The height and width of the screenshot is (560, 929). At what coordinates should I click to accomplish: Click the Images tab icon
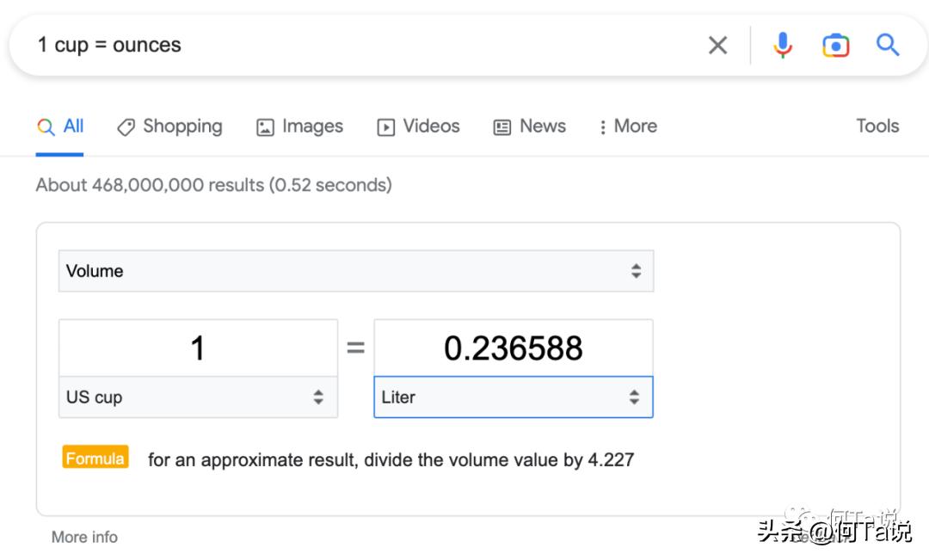tap(264, 126)
